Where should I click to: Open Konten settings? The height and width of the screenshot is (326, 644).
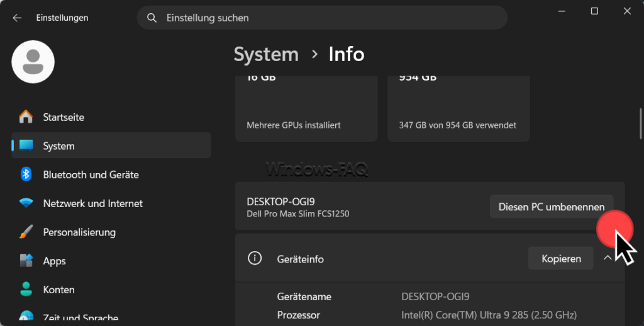(111, 289)
